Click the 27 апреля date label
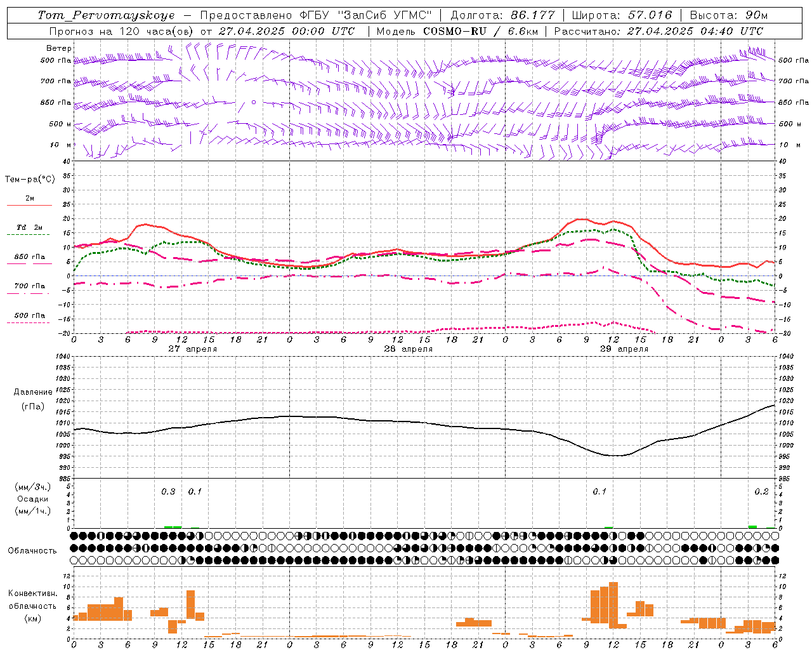 click(192, 349)
